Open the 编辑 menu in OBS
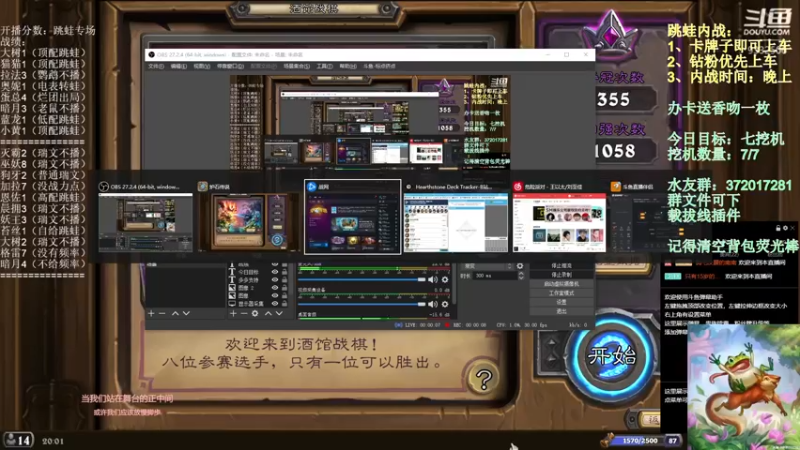Screen dimensions: 800x450 [x=178, y=66]
